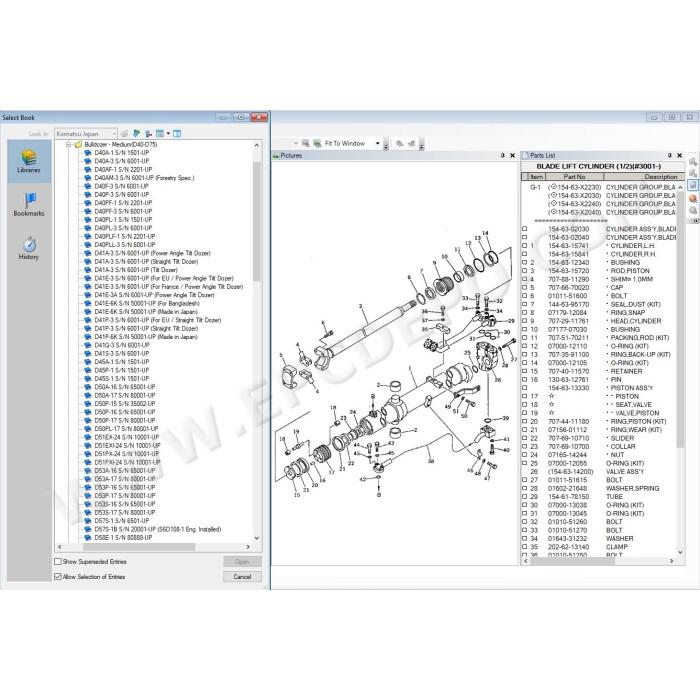Select book D50A-16 S/N 65001-UP
The height and width of the screenshot is (700, 700).
tap(125, 387)
